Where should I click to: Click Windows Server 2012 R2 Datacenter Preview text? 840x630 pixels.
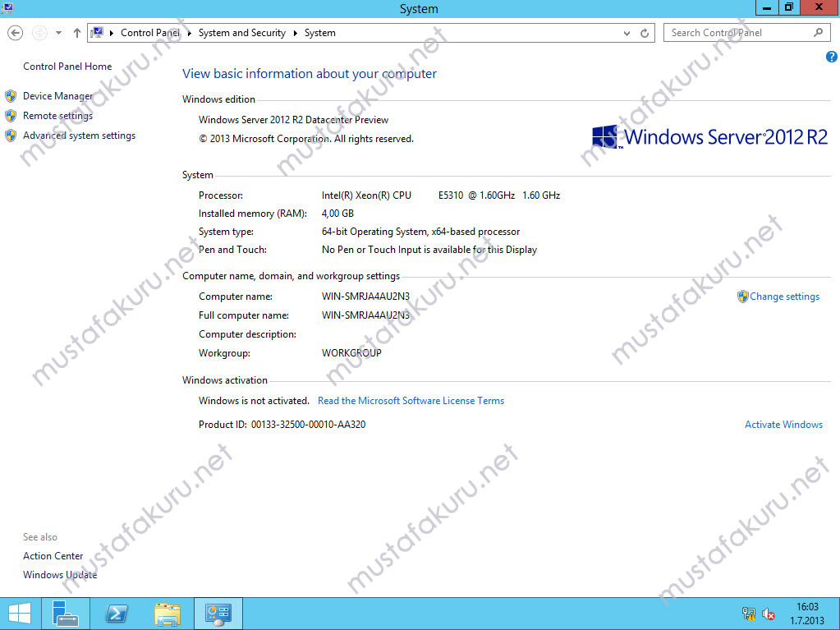[x=294, y=120]
